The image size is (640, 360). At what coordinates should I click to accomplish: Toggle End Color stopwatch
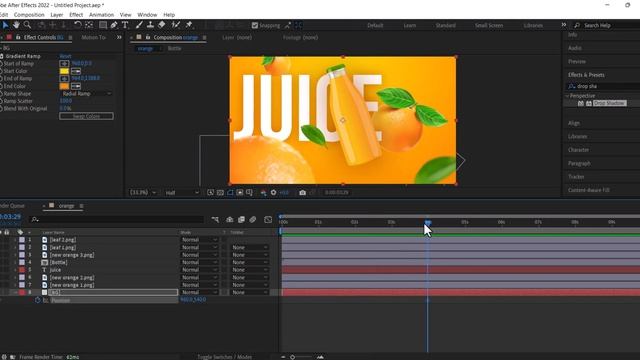tap(1, 86)
